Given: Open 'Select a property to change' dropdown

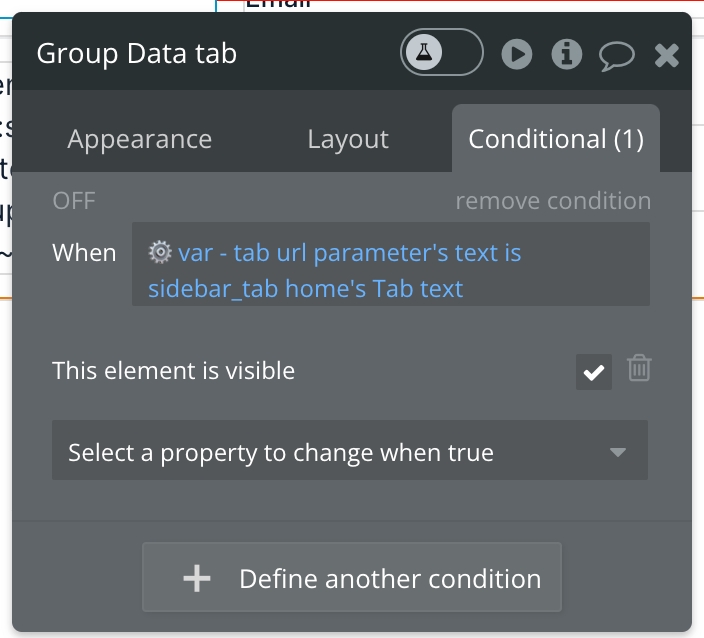Looking at the screenshot, I should (x=330, y=453).
